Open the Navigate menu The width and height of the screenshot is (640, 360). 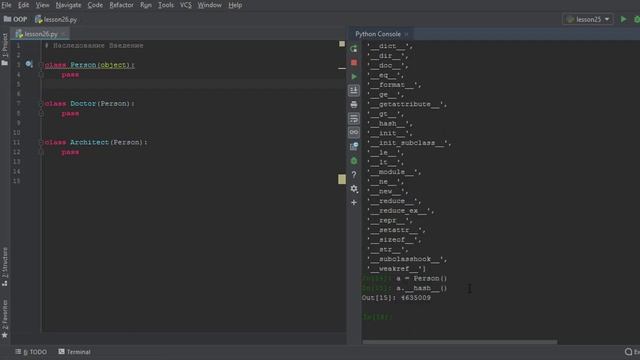coord(68,5)
